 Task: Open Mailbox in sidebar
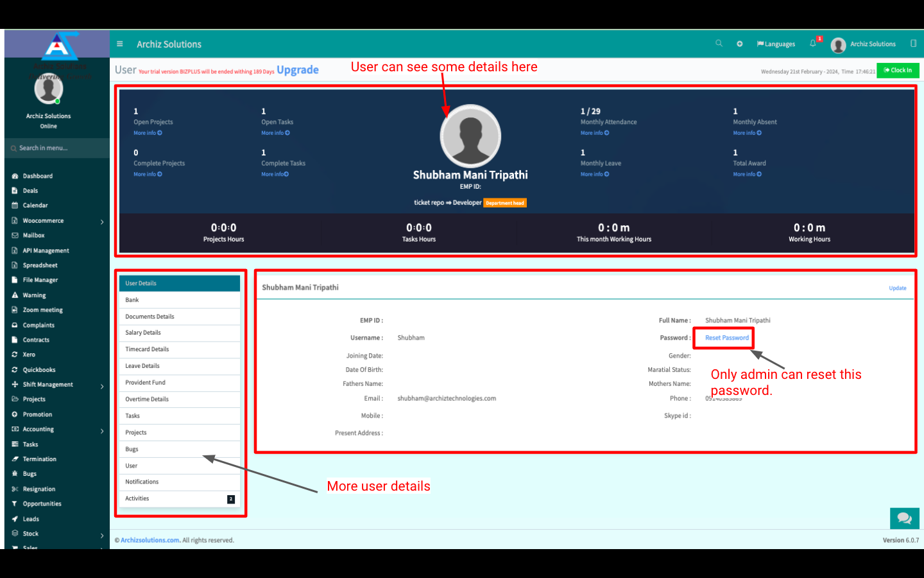[33, 236]
